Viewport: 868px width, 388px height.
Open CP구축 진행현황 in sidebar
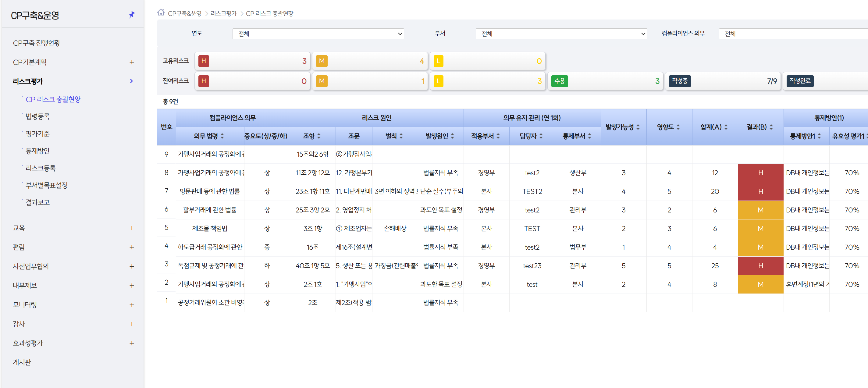(36, 43)
